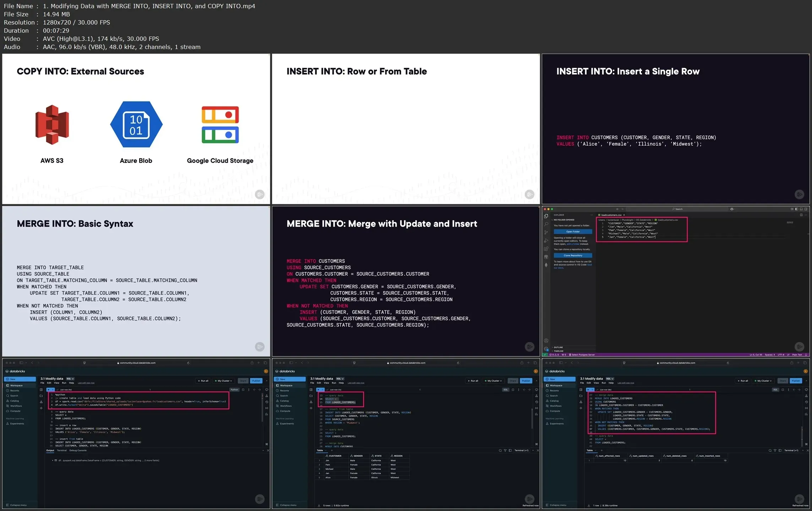Screen dimensions: 812x511
Task: Open File menu in merge Databricks frame
Action: 582,383
